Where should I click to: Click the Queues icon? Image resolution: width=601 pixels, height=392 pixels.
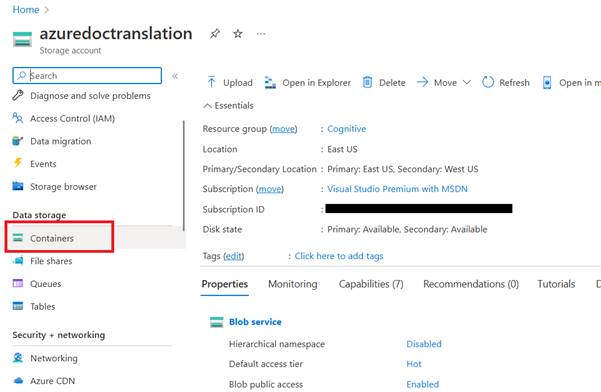click(18, 283)
